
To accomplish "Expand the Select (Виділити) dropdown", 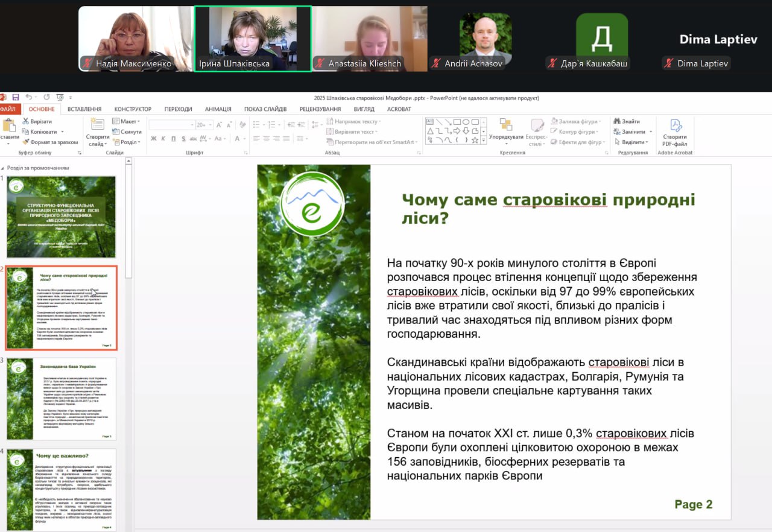I will (631, 142).
